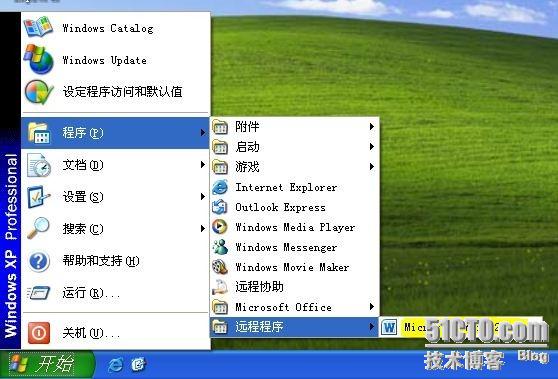Click Outlook Express text in programs list

click(x=280, y=207)
